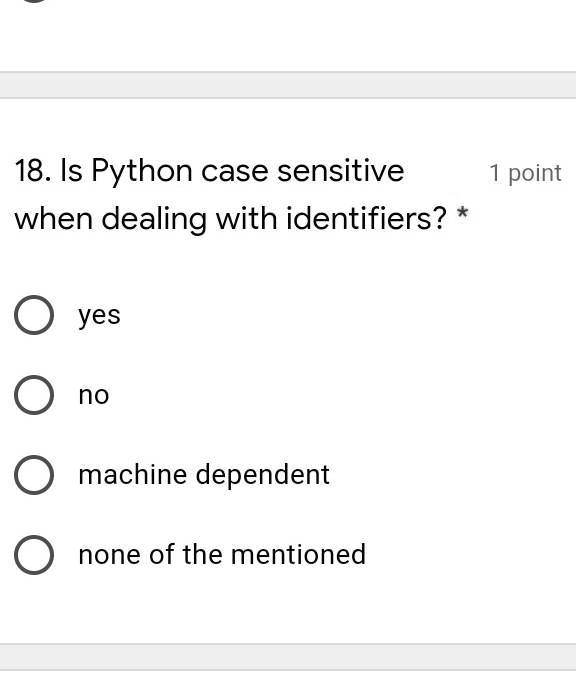
Task: Mark the "none of the mentioned" radio circle
Action: pos(34,554)
